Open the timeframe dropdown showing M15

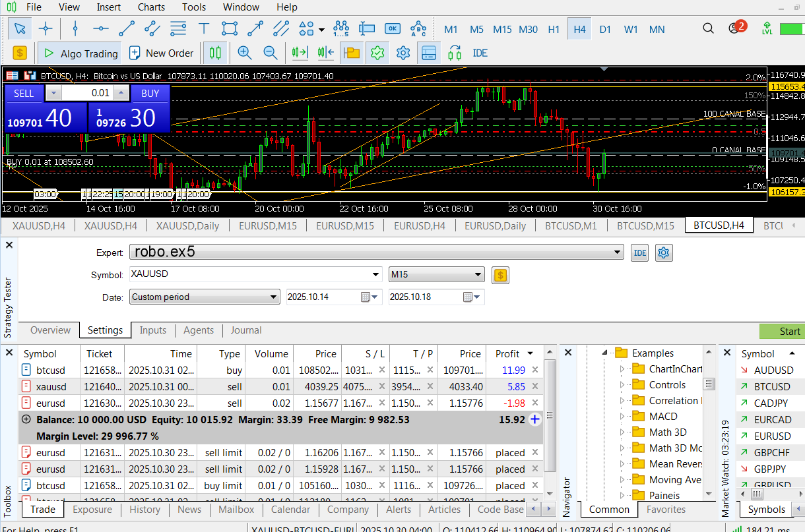coord(476,275)
